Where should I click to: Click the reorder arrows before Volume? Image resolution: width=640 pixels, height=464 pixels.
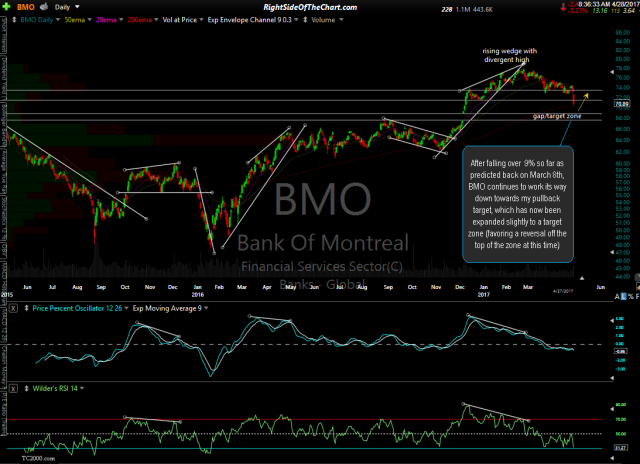(305, 20)
